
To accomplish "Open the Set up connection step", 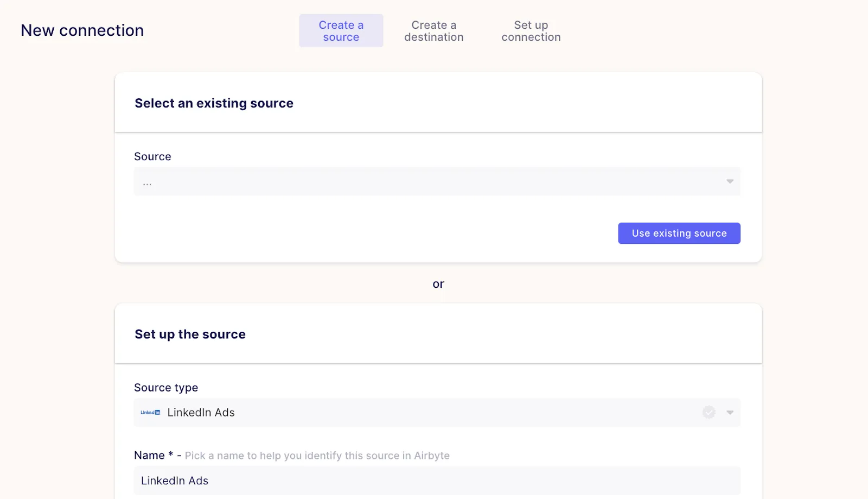I will tap(531, 31).
